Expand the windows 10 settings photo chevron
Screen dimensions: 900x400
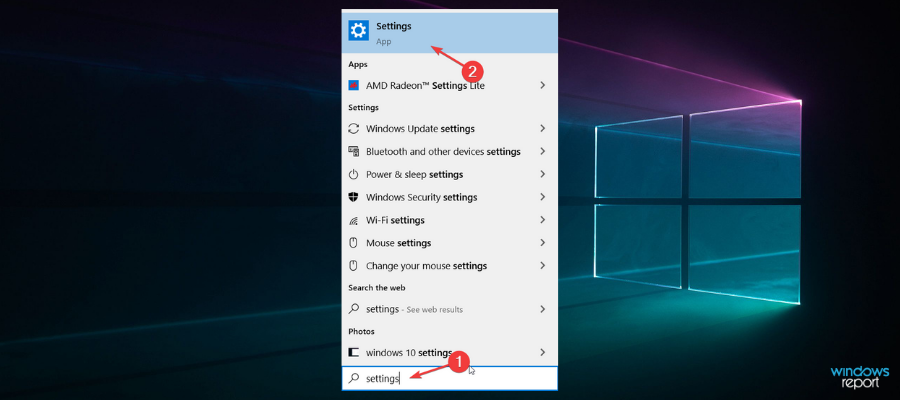click(542, 352)
